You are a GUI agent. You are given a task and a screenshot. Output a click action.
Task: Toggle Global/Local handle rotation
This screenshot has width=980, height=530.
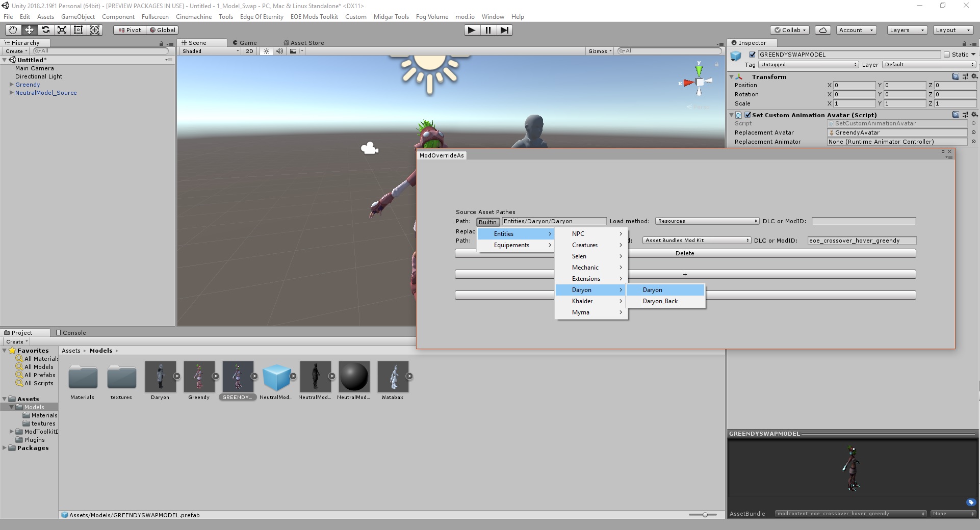(162, 30)
